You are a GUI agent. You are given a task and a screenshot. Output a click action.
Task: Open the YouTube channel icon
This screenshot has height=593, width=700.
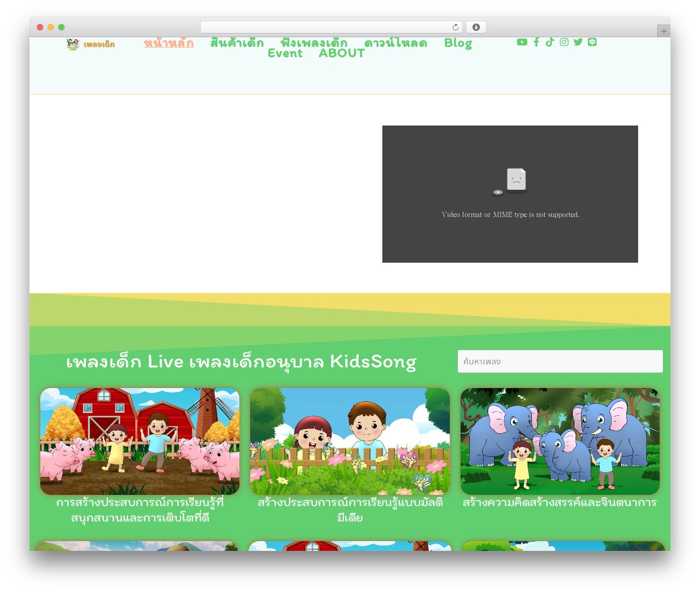pos(522,42)
